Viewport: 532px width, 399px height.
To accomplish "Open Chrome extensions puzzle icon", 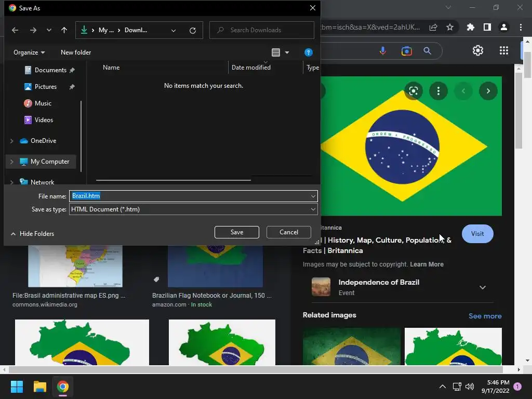I will click(470, 27).
